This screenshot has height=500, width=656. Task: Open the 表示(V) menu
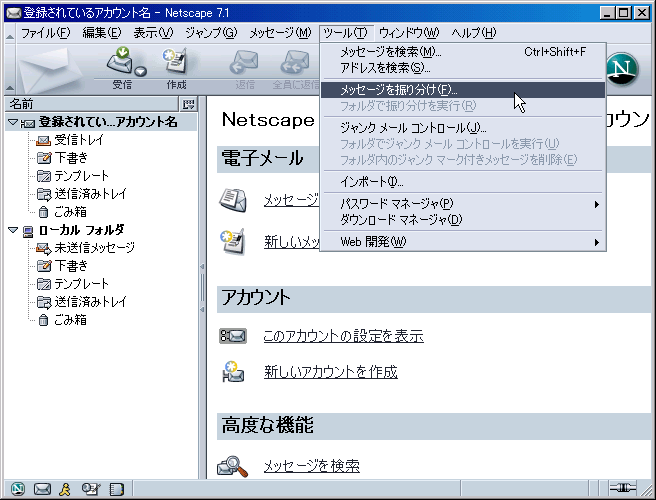coord(153,33)
